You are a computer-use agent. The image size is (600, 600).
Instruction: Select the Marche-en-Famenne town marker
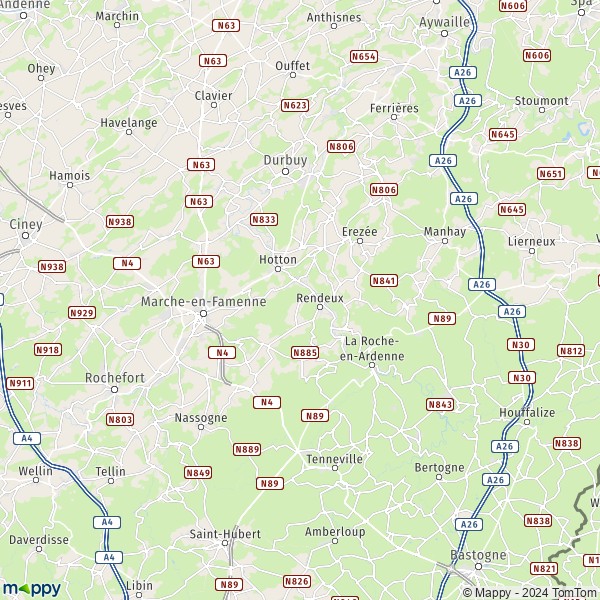click(204, 314)
